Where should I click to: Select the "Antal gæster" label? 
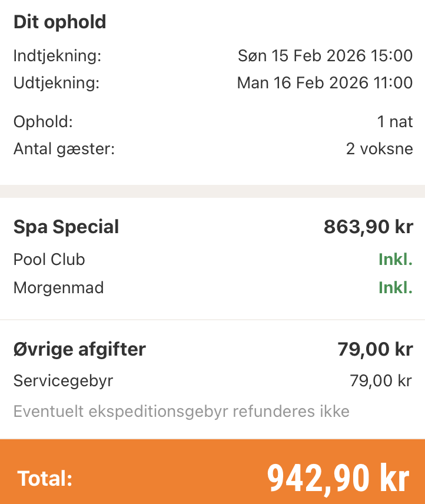pos(64,149)
